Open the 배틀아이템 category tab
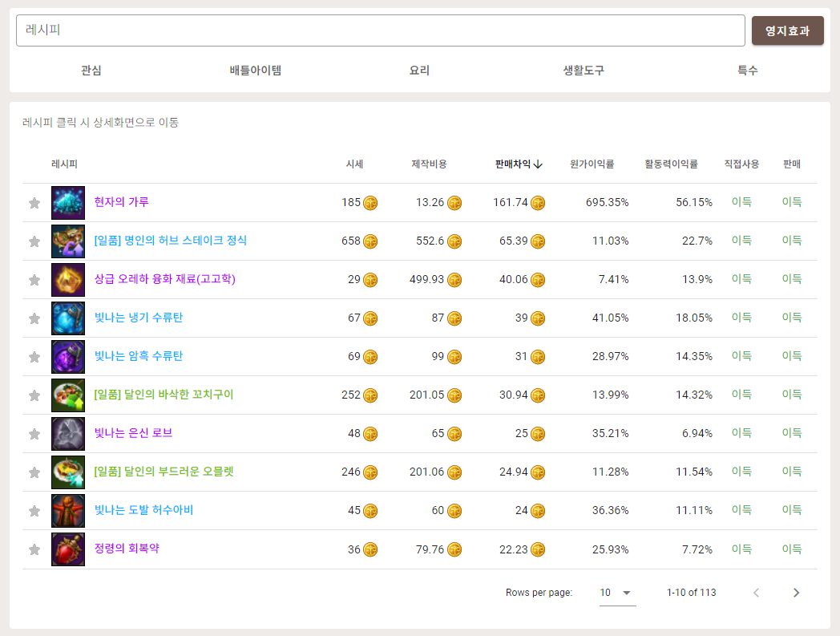Screen dimensions: 840x636 [253, 70]
